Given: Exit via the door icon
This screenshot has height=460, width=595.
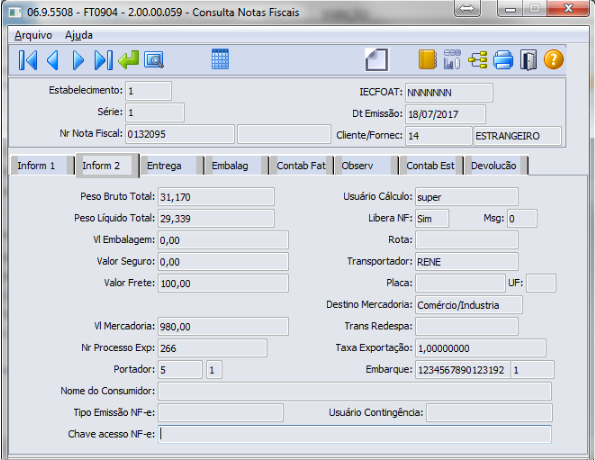Looking at the screenshot, I should 529,60.
